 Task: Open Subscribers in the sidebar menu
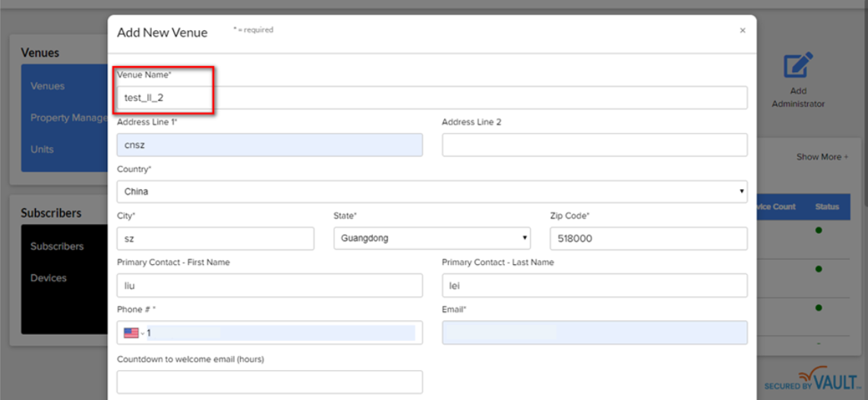coord(57,246)
